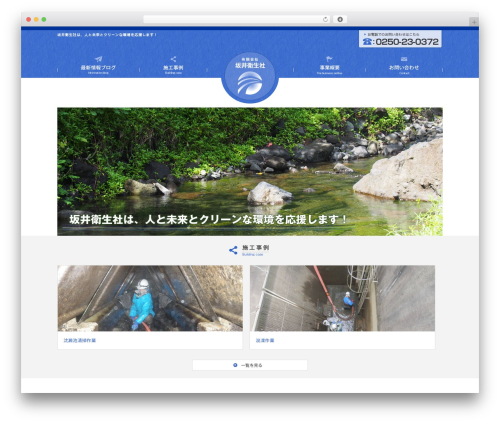
Task: Click the 施工事例 section heading text
Action: point(256,248)
